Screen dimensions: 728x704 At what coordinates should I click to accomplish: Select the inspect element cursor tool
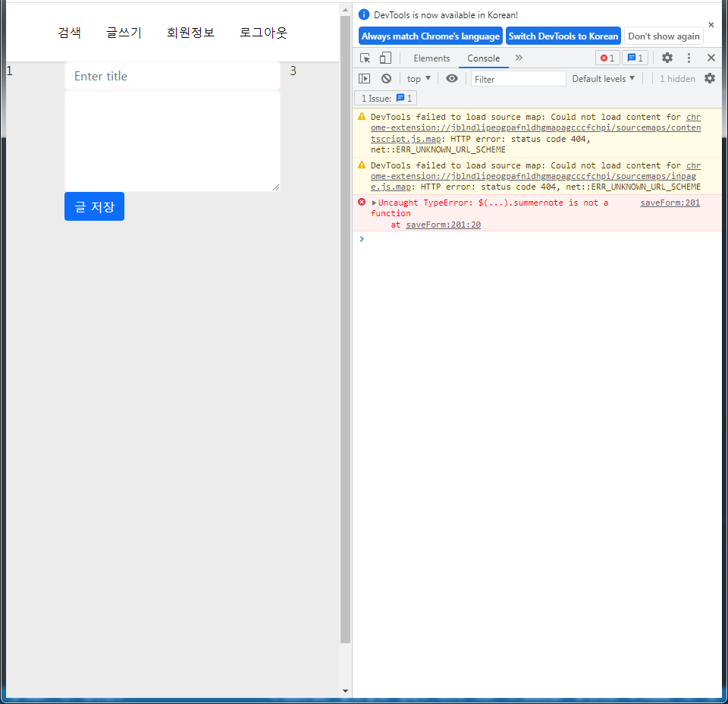(365, 58)
